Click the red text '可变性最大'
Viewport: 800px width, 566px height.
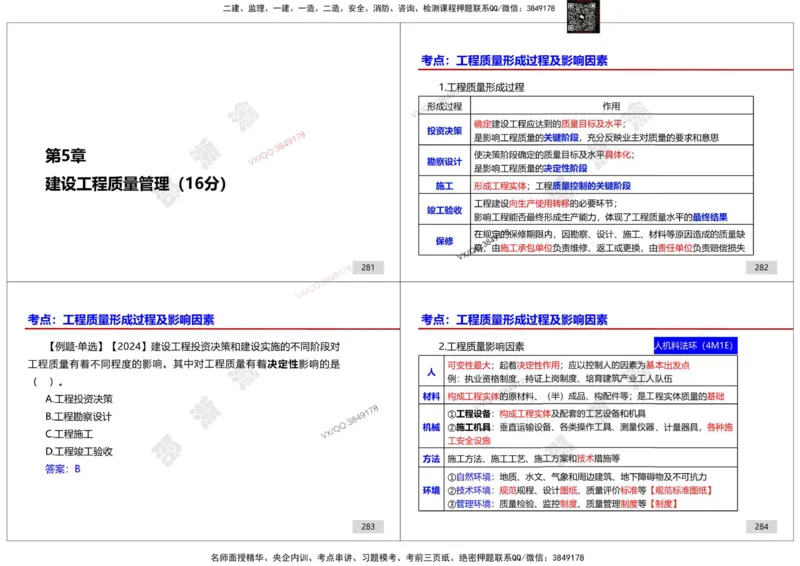[469, 365]
